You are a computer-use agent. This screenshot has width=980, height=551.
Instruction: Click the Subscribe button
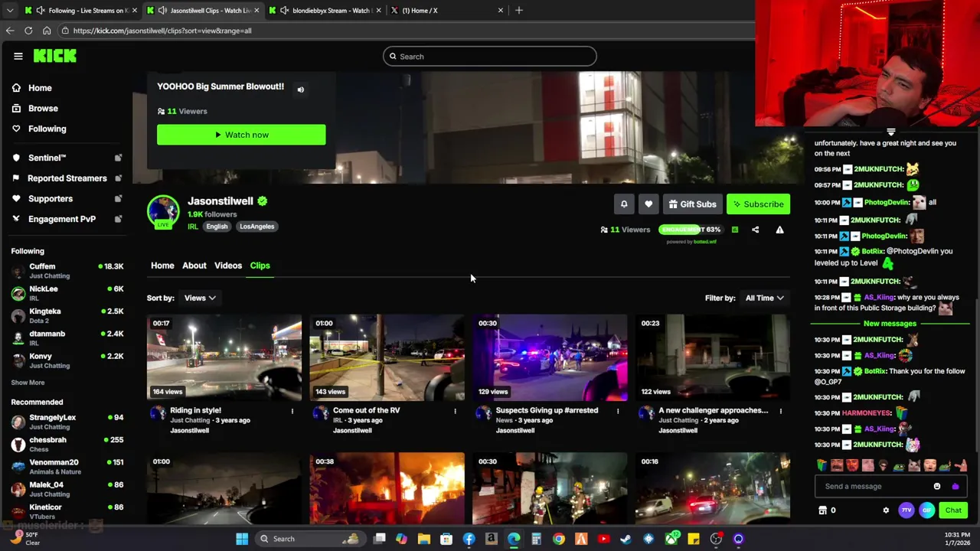(758, 204)
